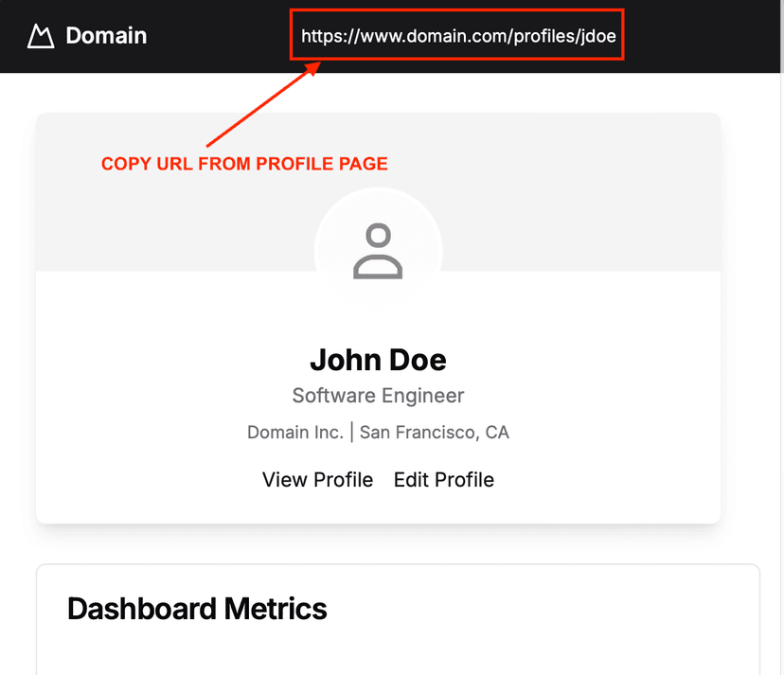Click the Domain wordmark in the top bar
The image size is (784, 675).
[x=105, y=36]
